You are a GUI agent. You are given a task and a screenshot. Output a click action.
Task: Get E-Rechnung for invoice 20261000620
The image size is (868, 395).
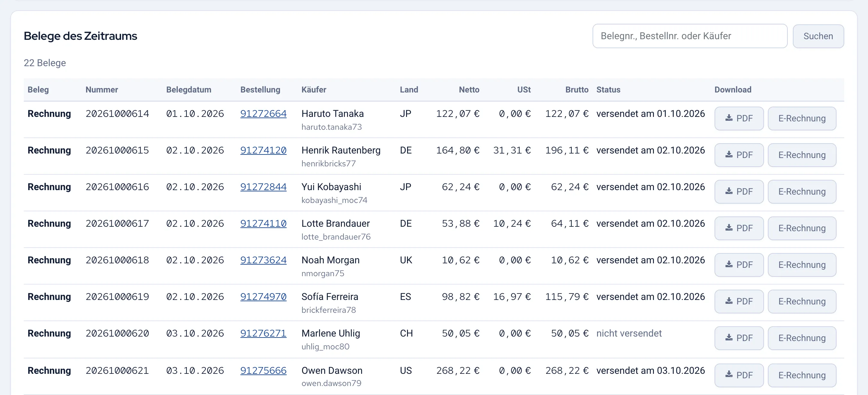[x=802, y=338]
